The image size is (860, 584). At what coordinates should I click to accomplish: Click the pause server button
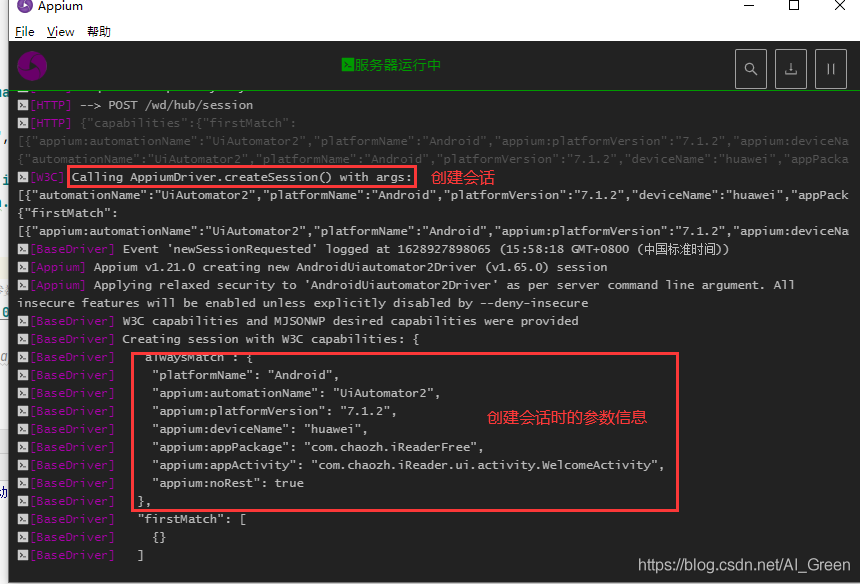831,69
